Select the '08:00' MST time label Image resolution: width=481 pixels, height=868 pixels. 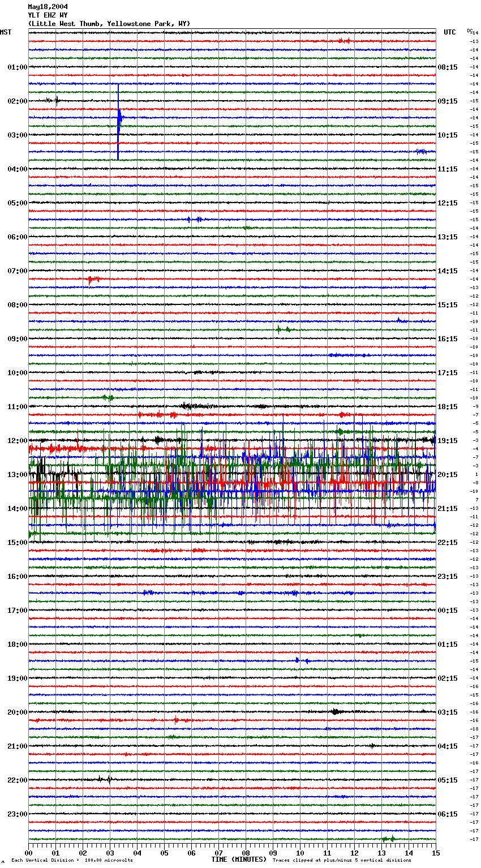pos(18,305)
